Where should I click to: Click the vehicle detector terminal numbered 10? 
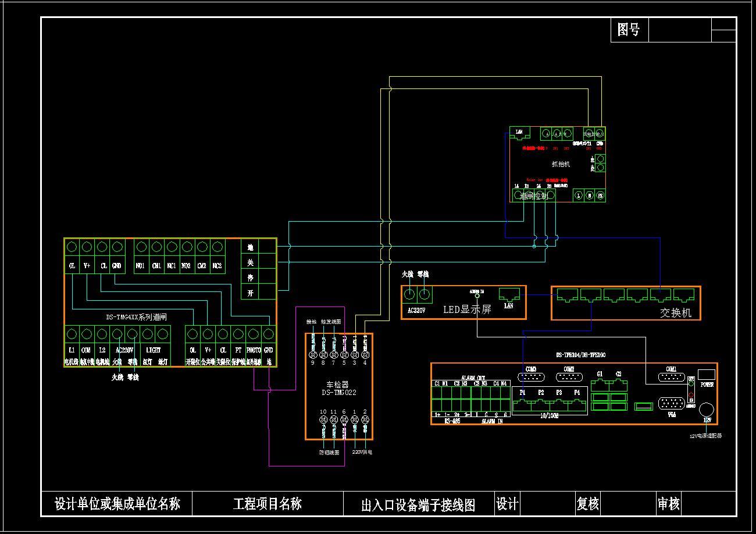(x=323, y=420)
